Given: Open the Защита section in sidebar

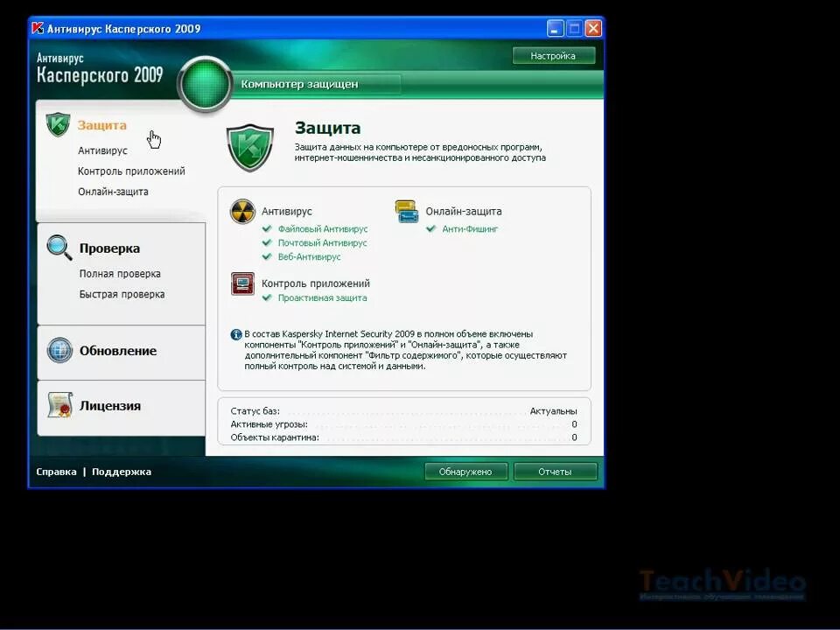Looking at the screenshot, I should tap(101, 125).
